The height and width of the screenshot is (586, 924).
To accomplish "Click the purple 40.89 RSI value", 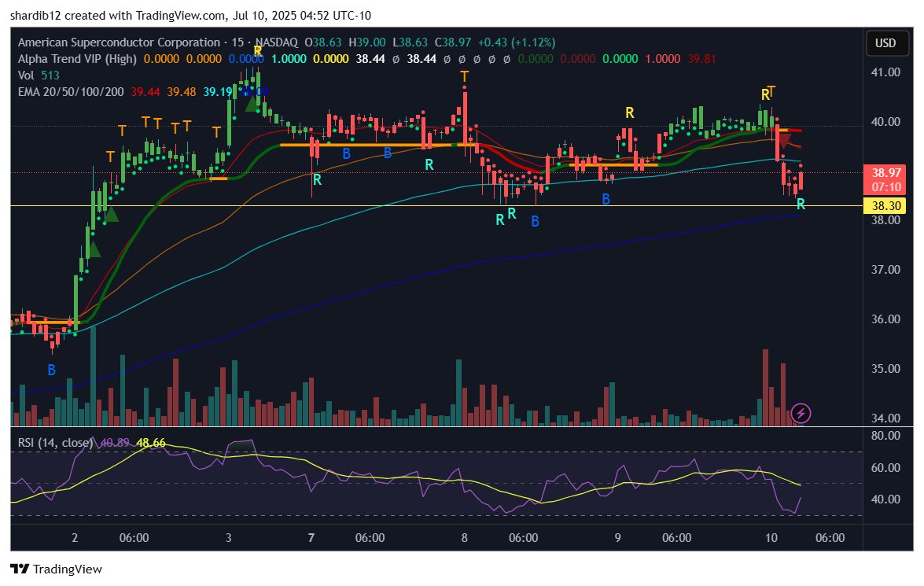I will pyautogui.click(x=115, y=443).
